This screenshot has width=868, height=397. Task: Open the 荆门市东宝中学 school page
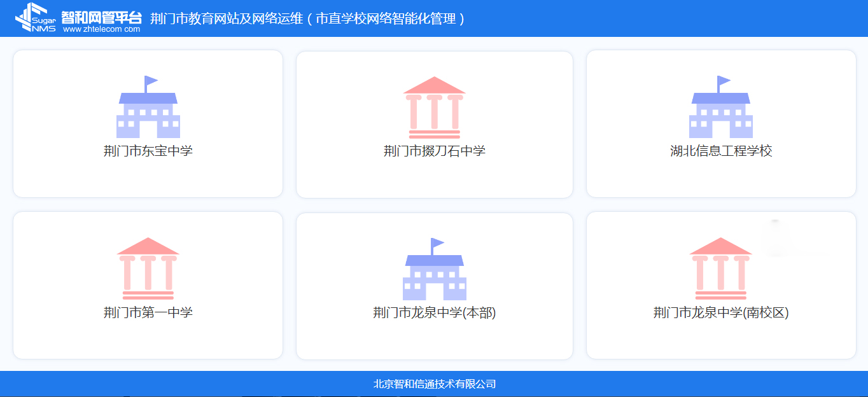point(148,152)
